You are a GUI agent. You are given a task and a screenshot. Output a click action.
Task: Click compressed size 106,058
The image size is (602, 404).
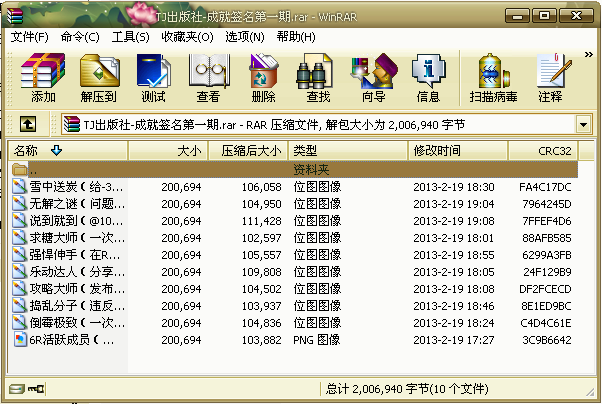pyautogui.click(x=261, y=187)
